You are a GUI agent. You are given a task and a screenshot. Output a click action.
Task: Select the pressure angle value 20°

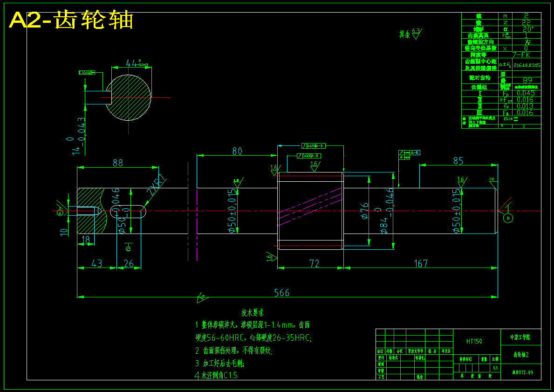528,29
